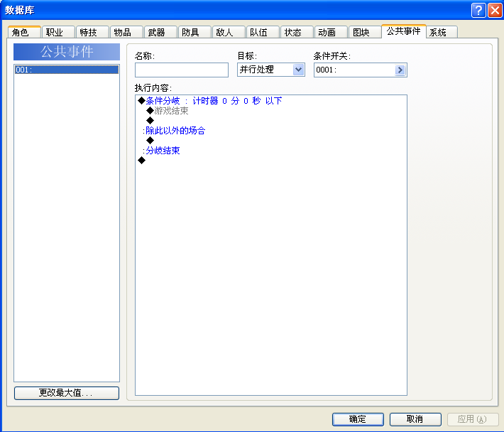
Task: Click the 更改最大值 button
Action: (x=67, y=393)
